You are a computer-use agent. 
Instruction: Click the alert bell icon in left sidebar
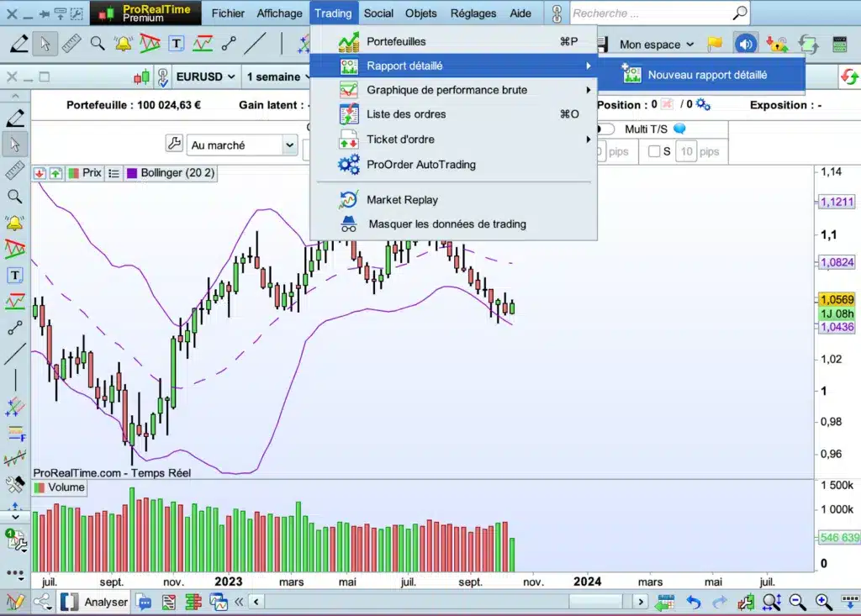click(x=14, y=223)
